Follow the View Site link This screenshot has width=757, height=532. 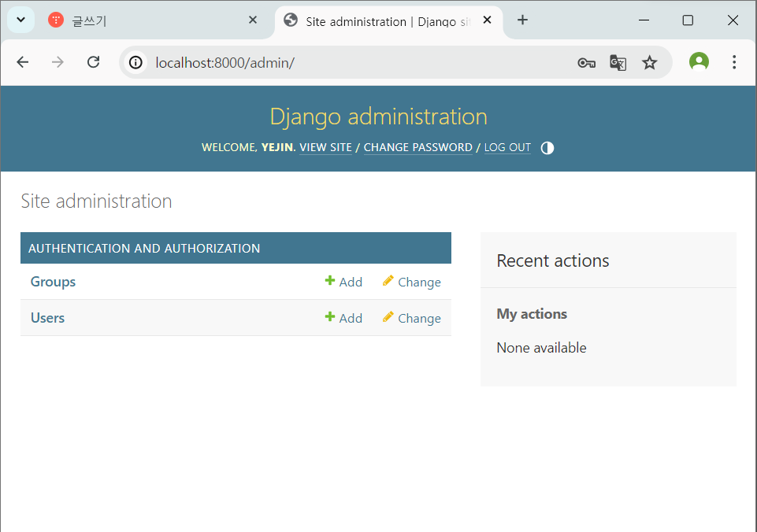pyautogui.click(x=325, y=148)
